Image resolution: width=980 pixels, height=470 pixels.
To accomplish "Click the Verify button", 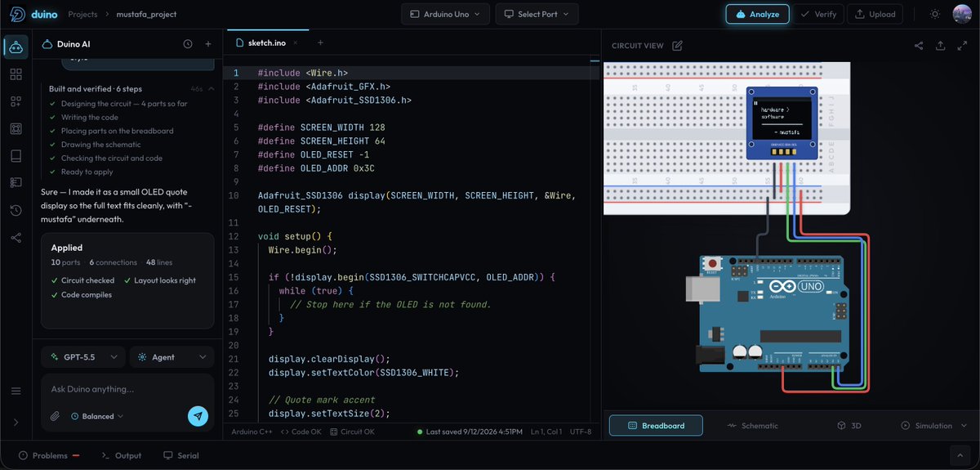I will [817, 14].
